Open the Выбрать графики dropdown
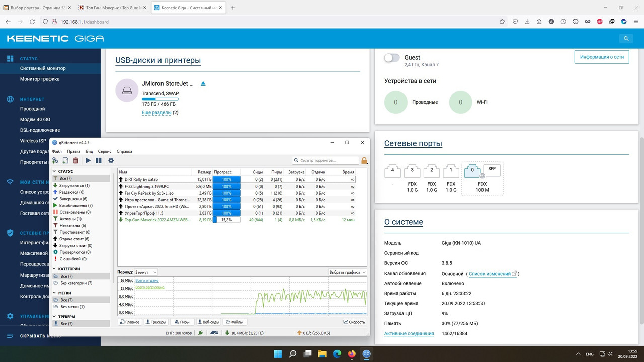The width and height of the screenshot is (644, 362). (347, 272)
